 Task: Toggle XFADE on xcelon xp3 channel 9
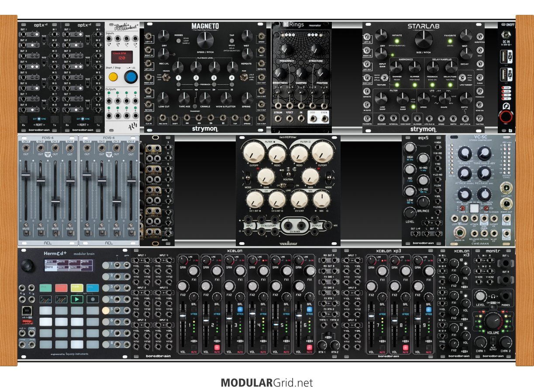pyautogui.click(x=429, y=309)
